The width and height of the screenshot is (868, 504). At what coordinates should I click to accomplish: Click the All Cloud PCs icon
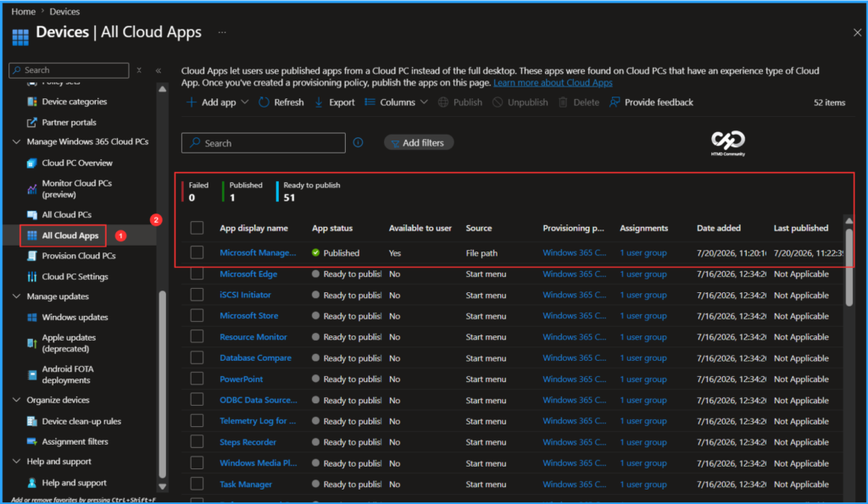point(32,214)
